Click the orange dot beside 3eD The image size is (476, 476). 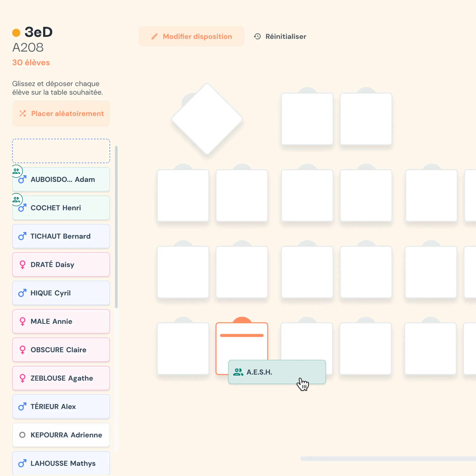(x=16, y=33)
